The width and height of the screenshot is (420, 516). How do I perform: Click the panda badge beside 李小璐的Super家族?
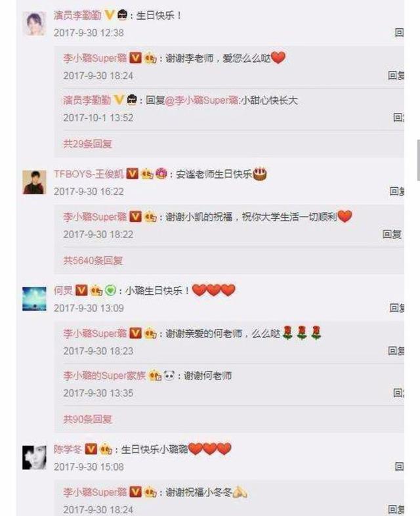pos(169,375)
